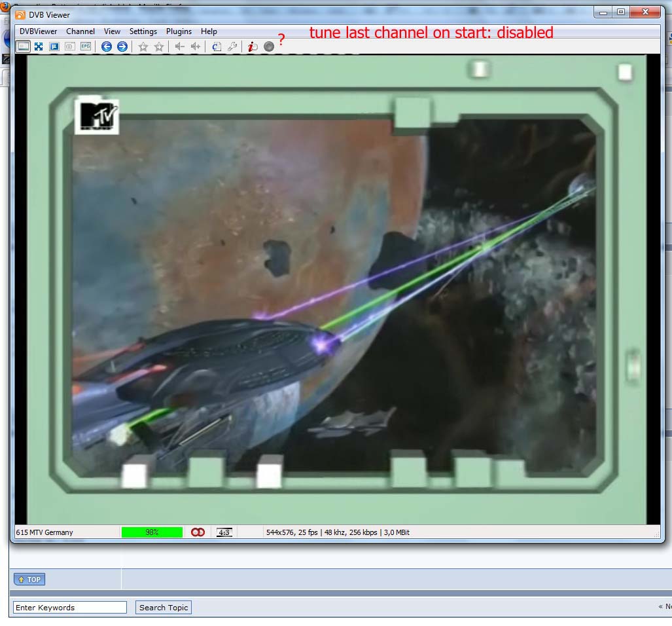Image resolution: width=672 pixels, height=626 pixels.
Task: Open the Settings menu
Action: [143, 31]
